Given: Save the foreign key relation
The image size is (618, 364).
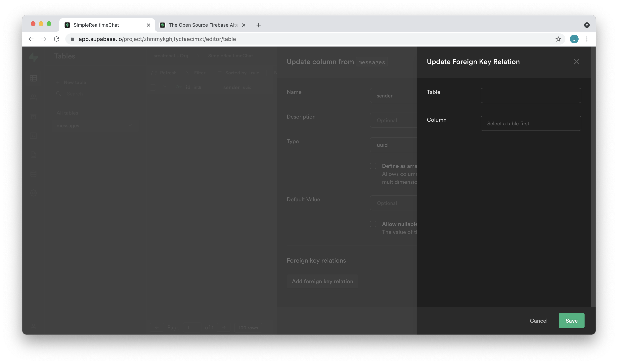Looking at the screenshot, I should point(571,321).
